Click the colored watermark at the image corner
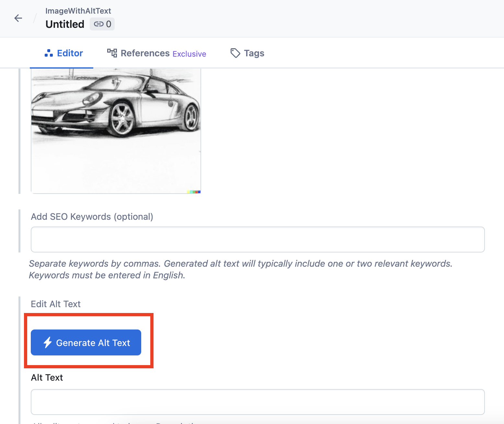This screenshot has height=424, width=504. (x=194, y=192)
